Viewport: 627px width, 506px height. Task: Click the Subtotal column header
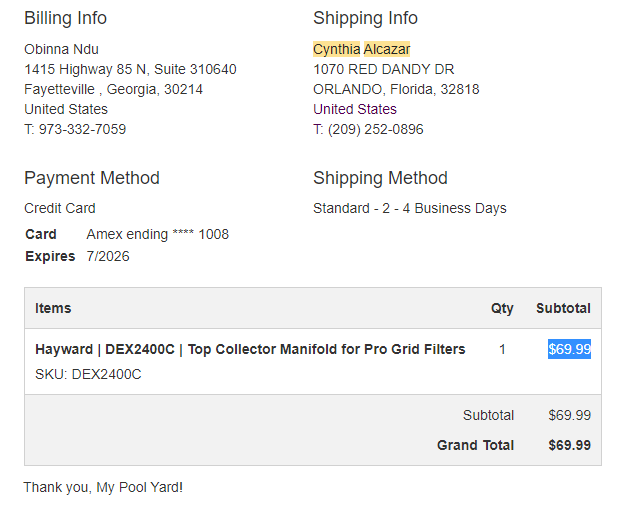[x=563, y=308]
